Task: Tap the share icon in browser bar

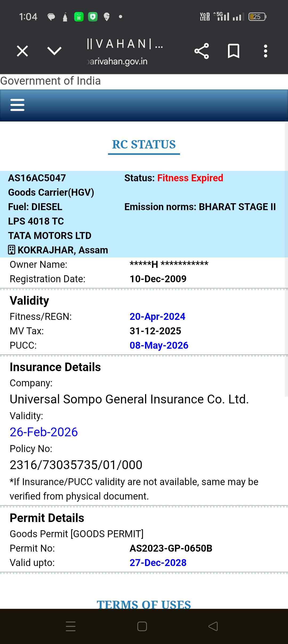Action: 202,51
